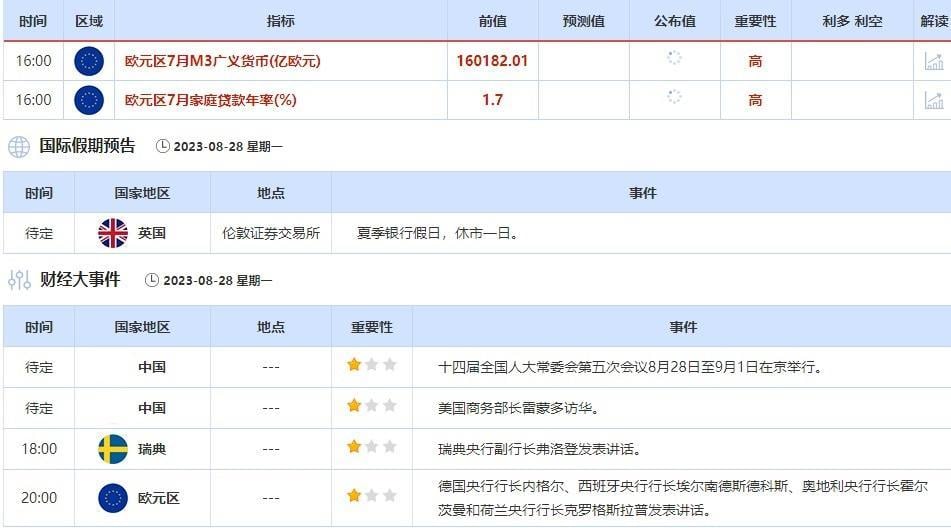This screenshot has height=528, width=951.
Task: Click the 财经大事件 section heading
Action: [80, 279]
